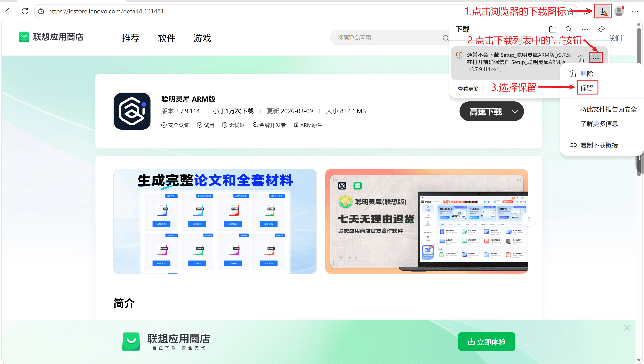Click the 无忧退 badge

click(x=233, y=125)
